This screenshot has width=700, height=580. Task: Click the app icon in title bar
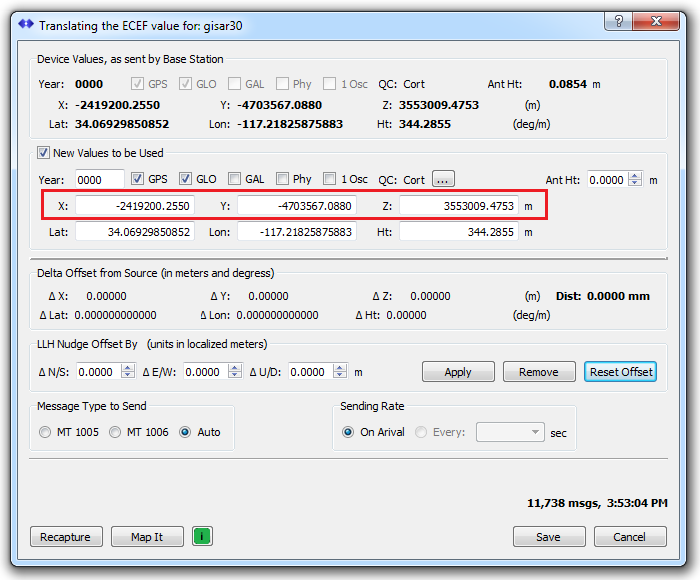tap(26, 24)
